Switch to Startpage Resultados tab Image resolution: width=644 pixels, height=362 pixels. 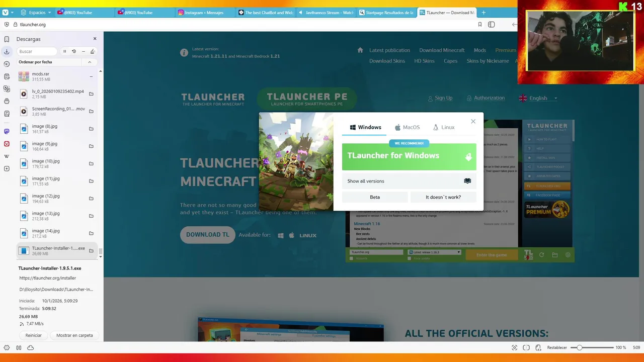(386, 12)
